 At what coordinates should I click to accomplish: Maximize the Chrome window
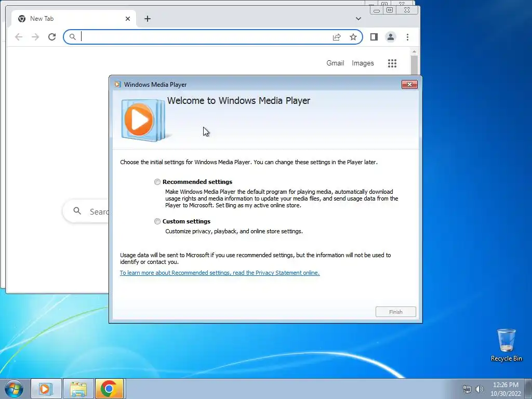click(390, 10)
